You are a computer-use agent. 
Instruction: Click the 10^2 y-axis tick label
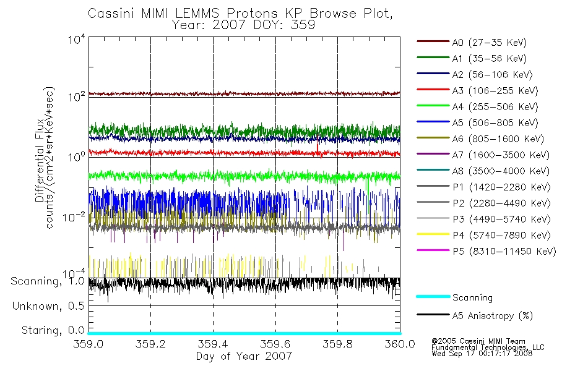click(x=77, y=97)
